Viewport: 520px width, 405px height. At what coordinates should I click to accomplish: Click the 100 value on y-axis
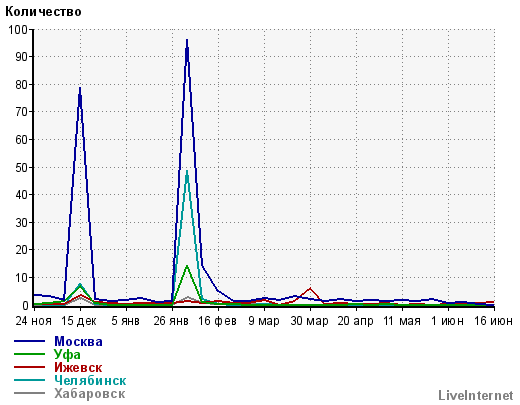[18, 29]
